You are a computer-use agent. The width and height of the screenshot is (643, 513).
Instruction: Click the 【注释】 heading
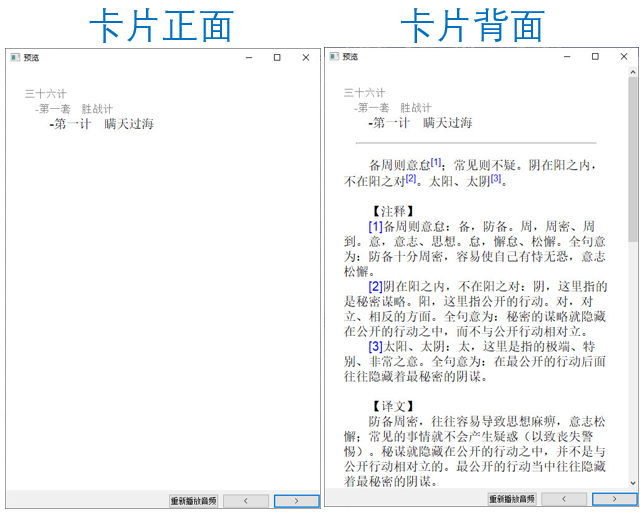click(393, 212)
